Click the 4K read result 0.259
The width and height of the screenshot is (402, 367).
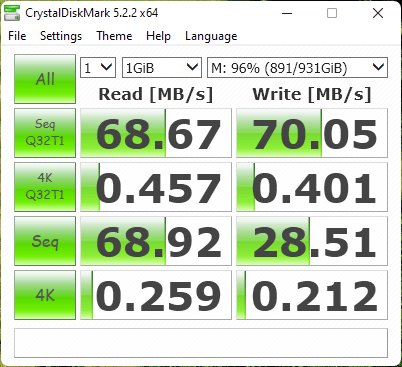156,295
